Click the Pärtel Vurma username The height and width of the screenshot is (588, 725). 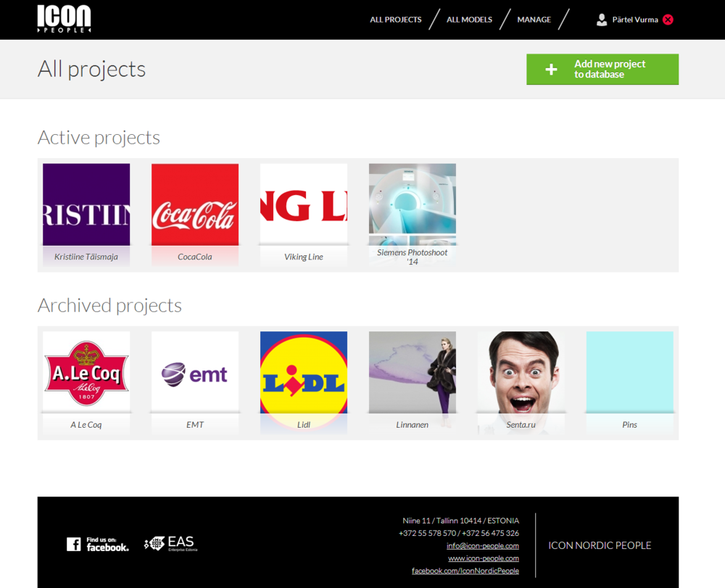635,20
